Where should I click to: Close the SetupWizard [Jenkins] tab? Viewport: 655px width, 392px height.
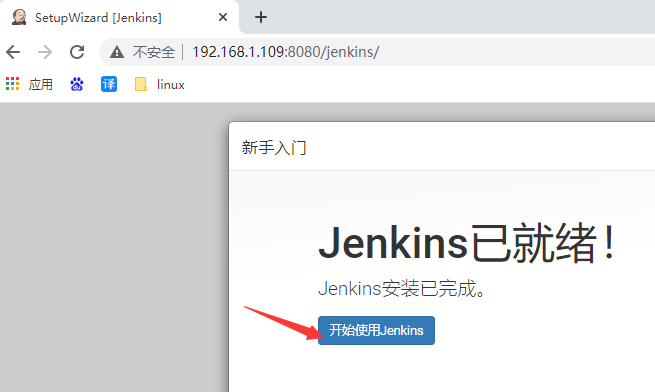[223, 17]
